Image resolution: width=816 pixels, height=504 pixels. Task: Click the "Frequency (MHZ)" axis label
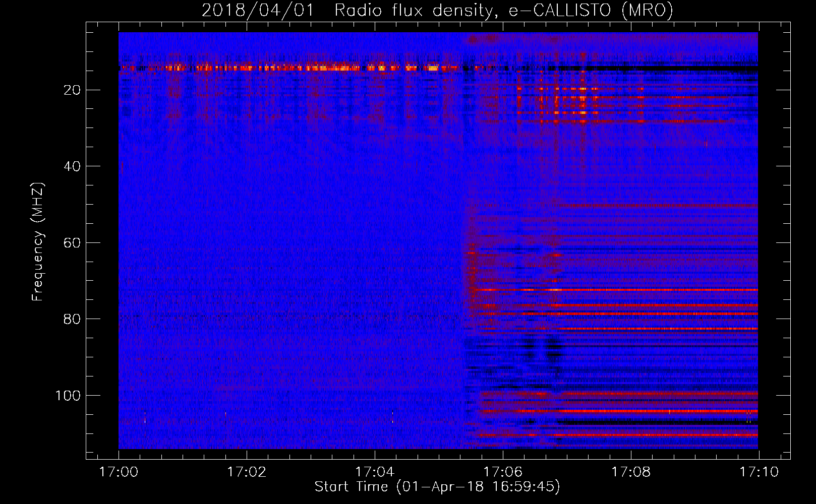click(38, 241)
